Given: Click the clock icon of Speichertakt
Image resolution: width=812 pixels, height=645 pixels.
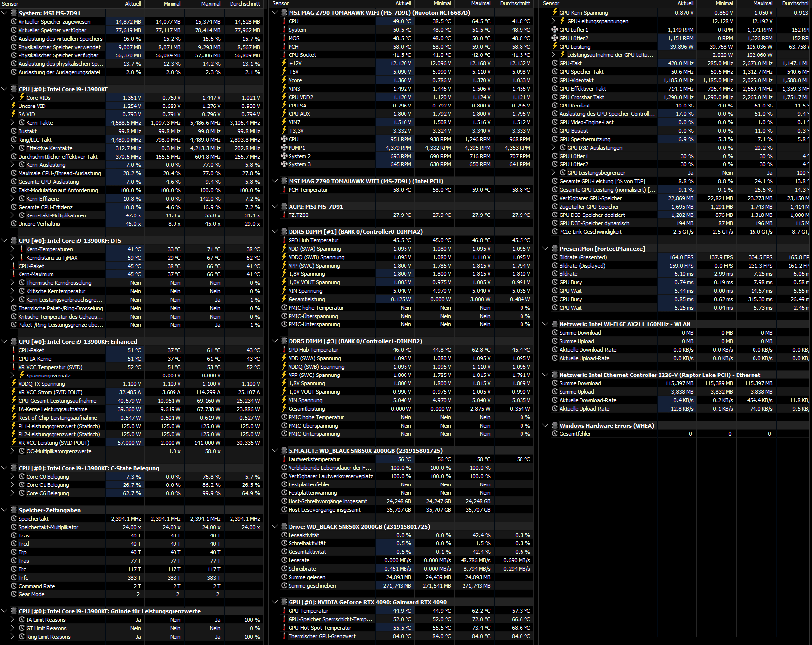Looking at the screenshot, I should [14, 519].
